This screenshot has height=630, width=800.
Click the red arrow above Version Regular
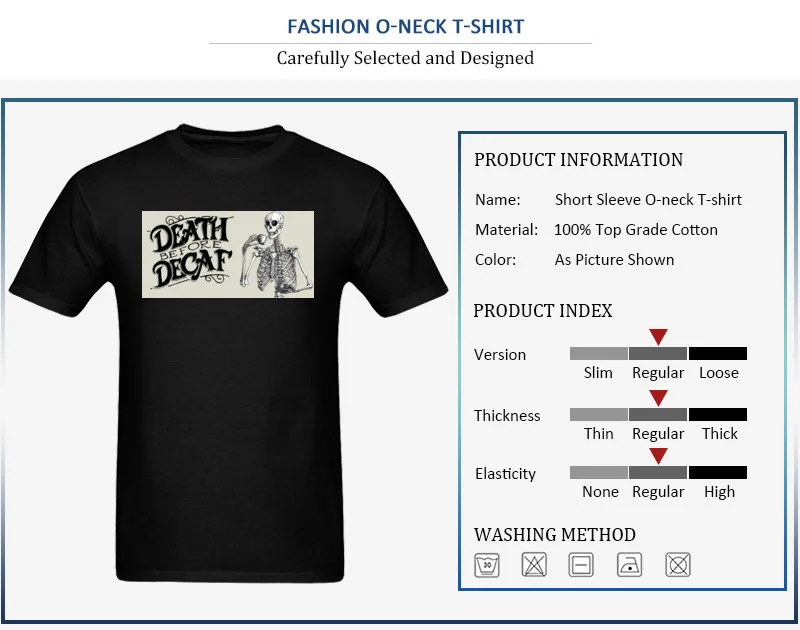pyautogui.click(x=658, y=337)
